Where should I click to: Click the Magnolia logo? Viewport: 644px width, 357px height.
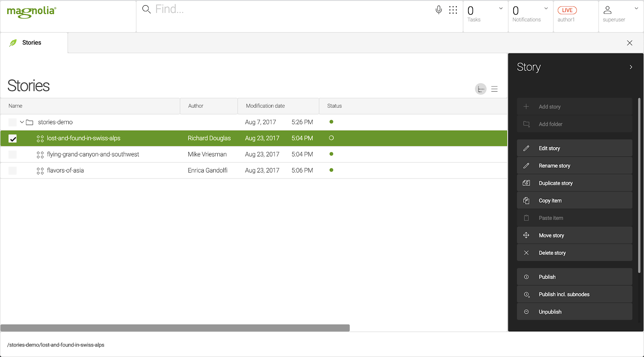[32, 12]
